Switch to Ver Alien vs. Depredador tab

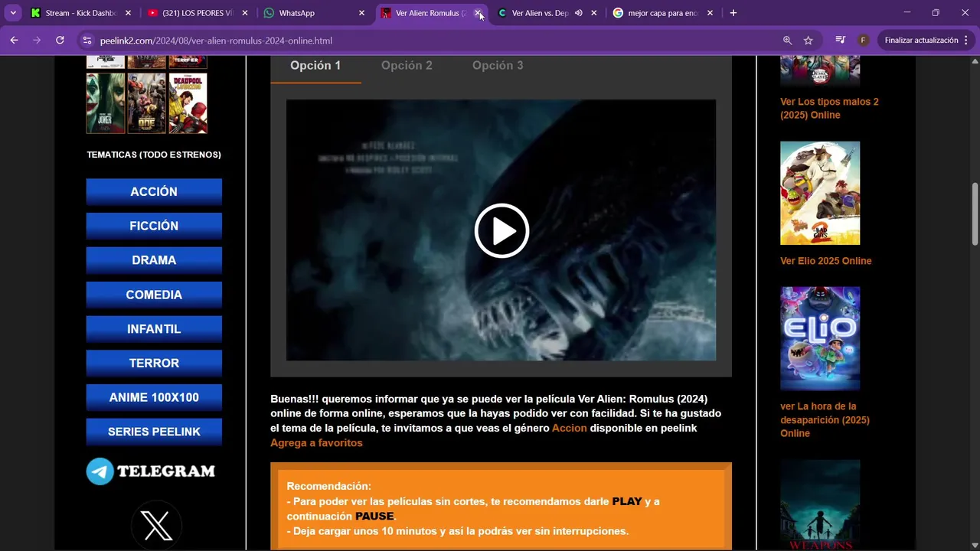click(540, 13)
